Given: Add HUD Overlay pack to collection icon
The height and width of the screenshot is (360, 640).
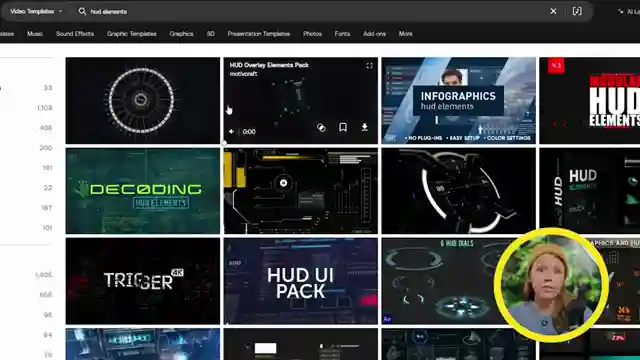Looking at the screenshot, I should pyautogui.click(x=321, y=128).
